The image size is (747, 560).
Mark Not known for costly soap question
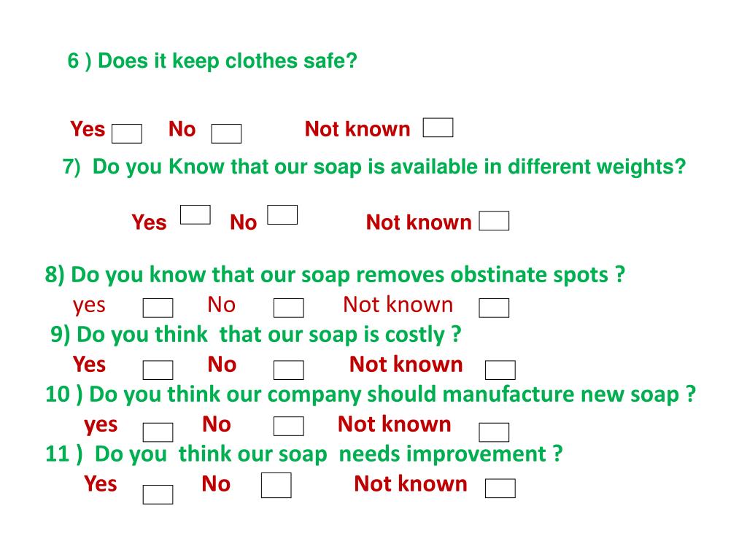(x=500, y=370)
